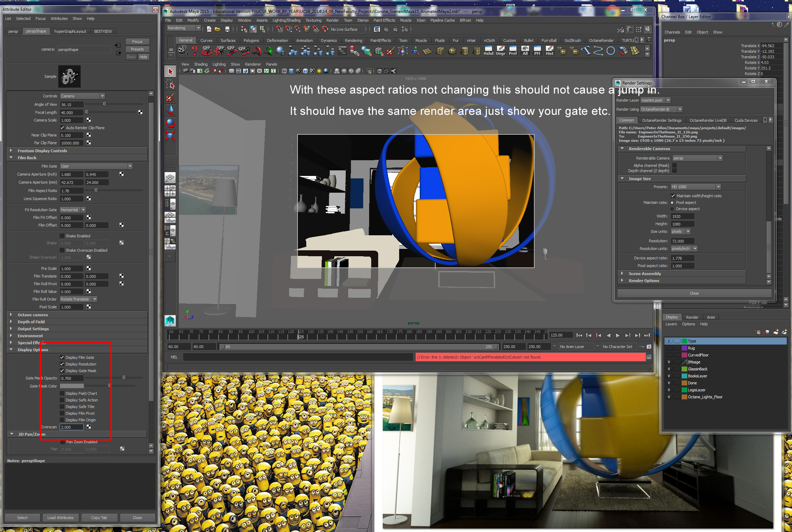Open the Lighting/Shading menu
Image resolution: width=792 pixels, height=532 pixels.
click(x=286, y=20)
